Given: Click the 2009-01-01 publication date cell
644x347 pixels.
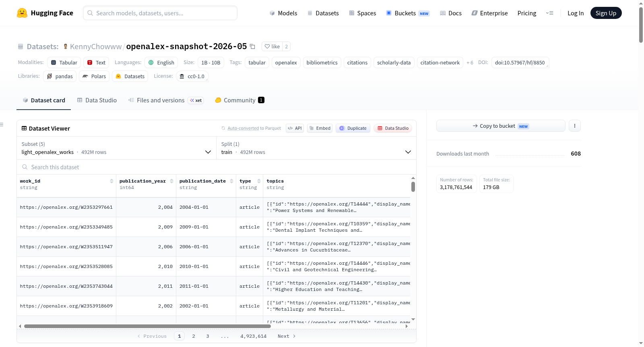Looking at the screenshot, I should point(206,227).
